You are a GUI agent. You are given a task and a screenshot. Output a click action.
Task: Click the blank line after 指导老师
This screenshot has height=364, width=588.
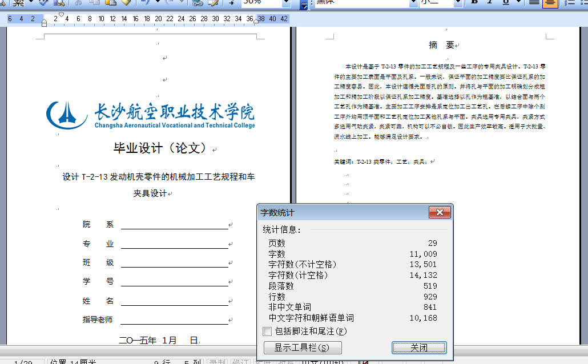tap(174, 319)
